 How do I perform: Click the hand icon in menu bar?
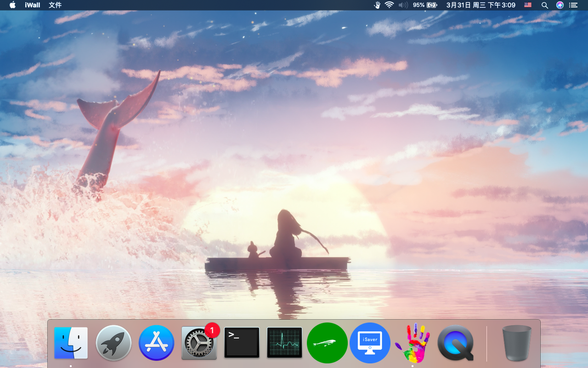pos(377,5)
